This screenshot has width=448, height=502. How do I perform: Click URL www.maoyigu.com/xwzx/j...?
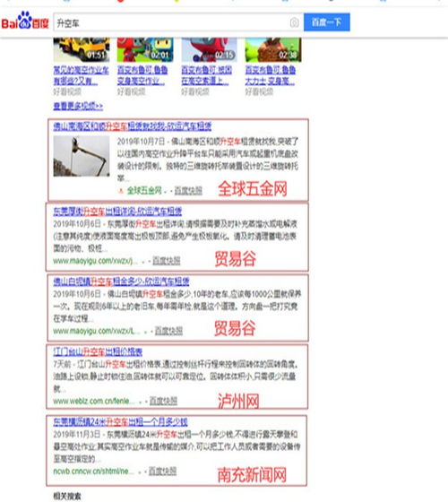(x=95, y=261)
